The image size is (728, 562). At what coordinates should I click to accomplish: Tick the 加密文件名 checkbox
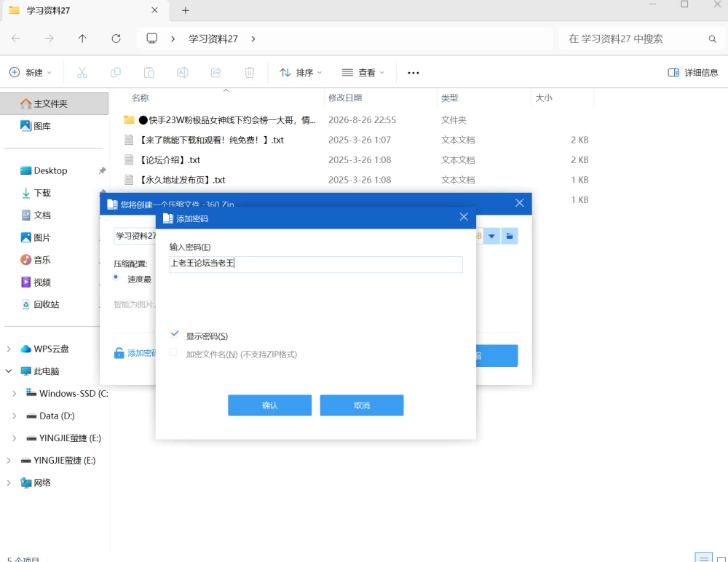click(x=174, y=352)
